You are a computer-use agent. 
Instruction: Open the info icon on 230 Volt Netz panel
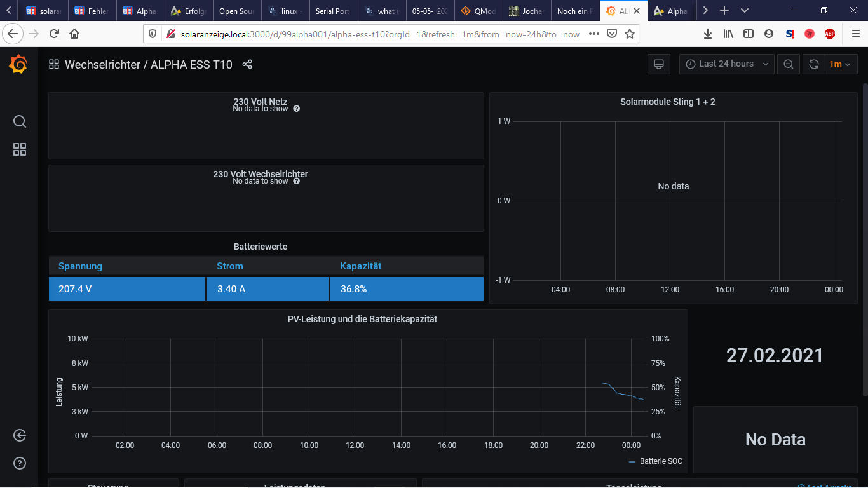[x=297, y=109]
